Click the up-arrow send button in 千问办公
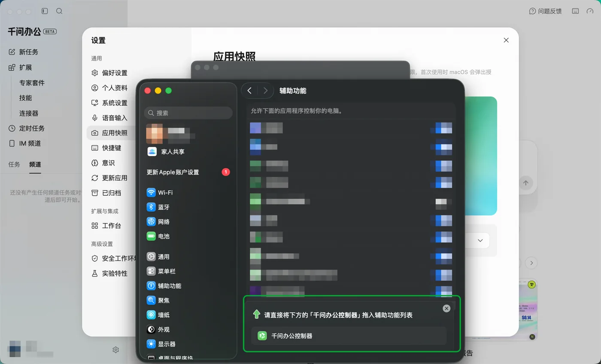Screen dimensions: 601x364 pyautogui.click(x=525, y=183)
